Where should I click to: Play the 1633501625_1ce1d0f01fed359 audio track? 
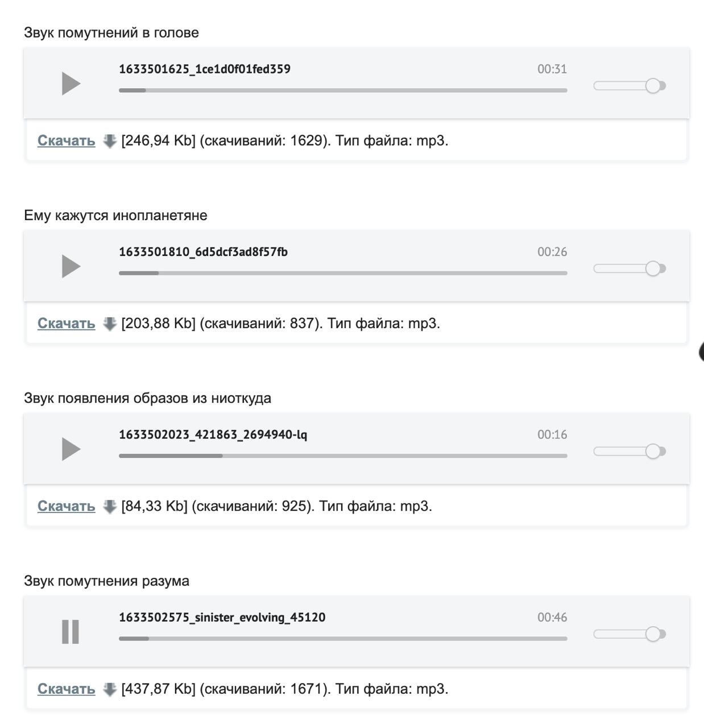[71, 84]
